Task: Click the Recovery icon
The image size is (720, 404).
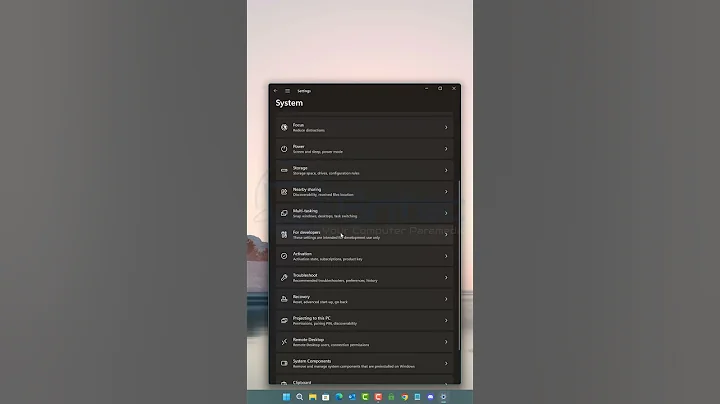Action: 284,299
